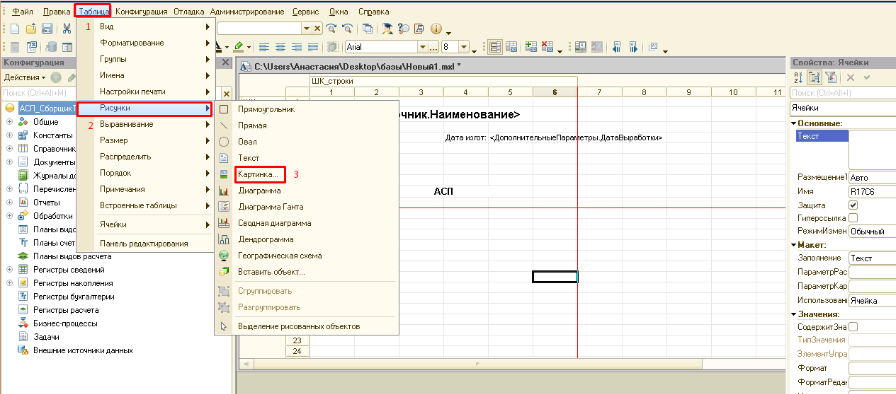Screen dimensions: 896x394
Task: Click column header 9 in spreadsheet
Action: 689,92
